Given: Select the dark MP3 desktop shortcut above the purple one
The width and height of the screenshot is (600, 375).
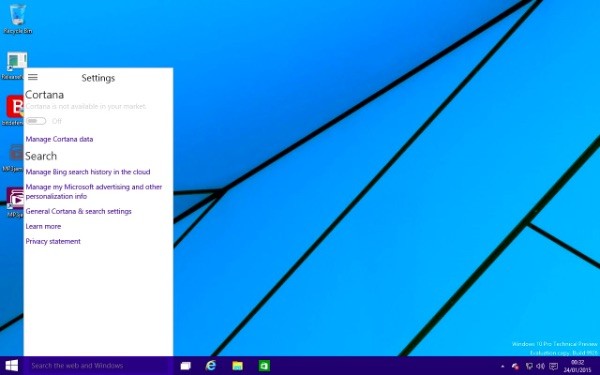Looking at the screenshot, I should tap(13, 158).
